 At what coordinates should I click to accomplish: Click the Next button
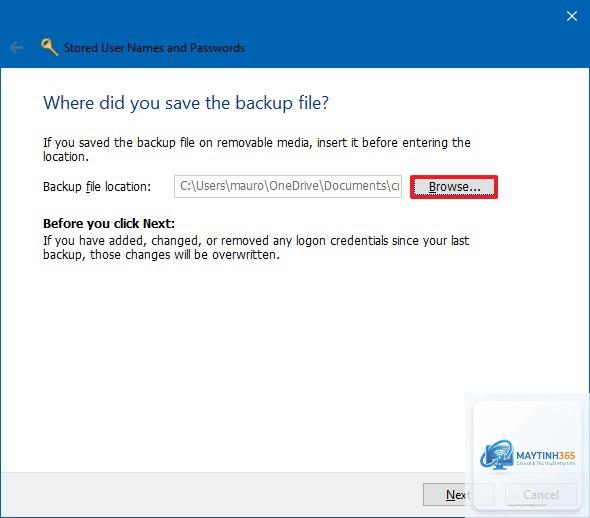pyautogui.click(x=444, y=495)
